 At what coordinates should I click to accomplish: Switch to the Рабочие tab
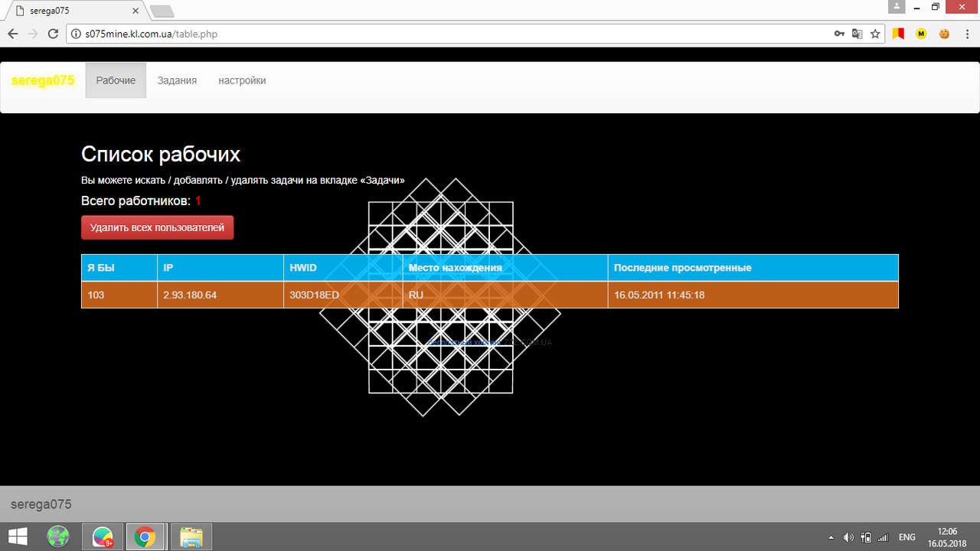pos(116,80)
